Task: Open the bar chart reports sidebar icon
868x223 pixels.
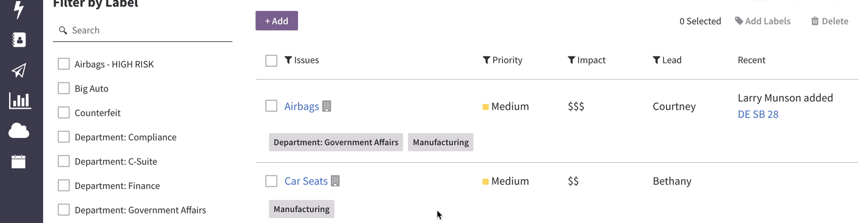Action: coord(19,100)
